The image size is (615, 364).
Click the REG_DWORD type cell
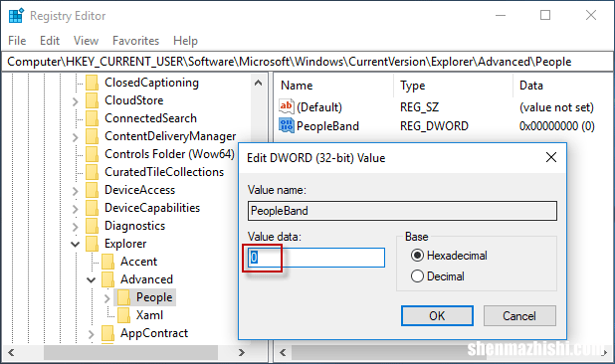[434, 126]
